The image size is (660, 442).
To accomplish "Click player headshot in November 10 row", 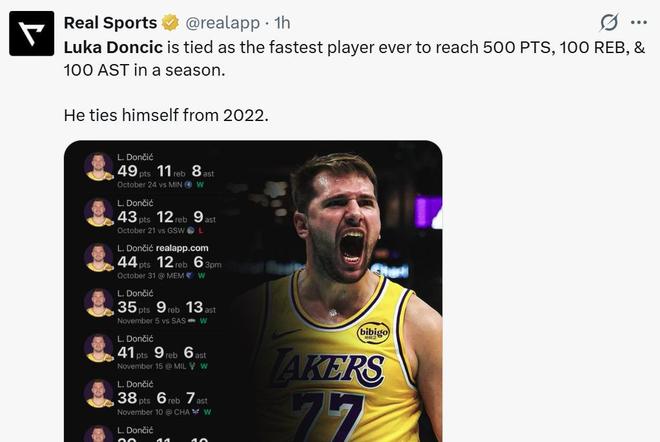I will [x=98, y=392].
